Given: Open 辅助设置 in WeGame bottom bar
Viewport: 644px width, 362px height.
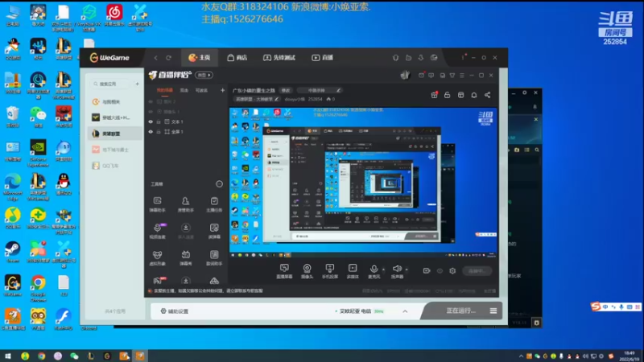Looking at the screenshot, I should tap(175, 311).
